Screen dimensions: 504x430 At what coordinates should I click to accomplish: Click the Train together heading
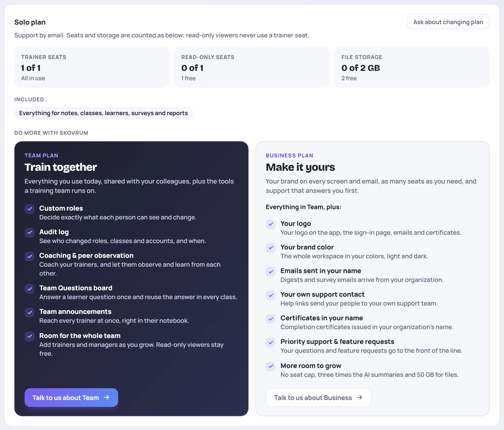(x=61, y=167)
